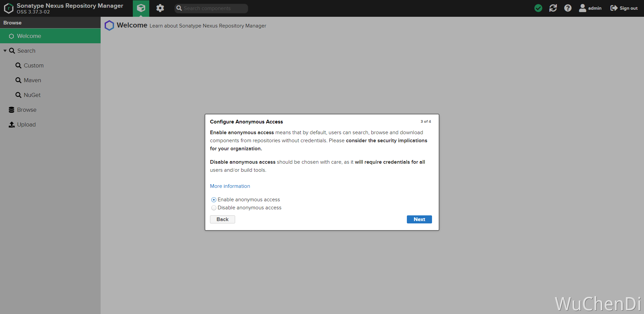Click the green system status checkmark icon

coord(538,8)
